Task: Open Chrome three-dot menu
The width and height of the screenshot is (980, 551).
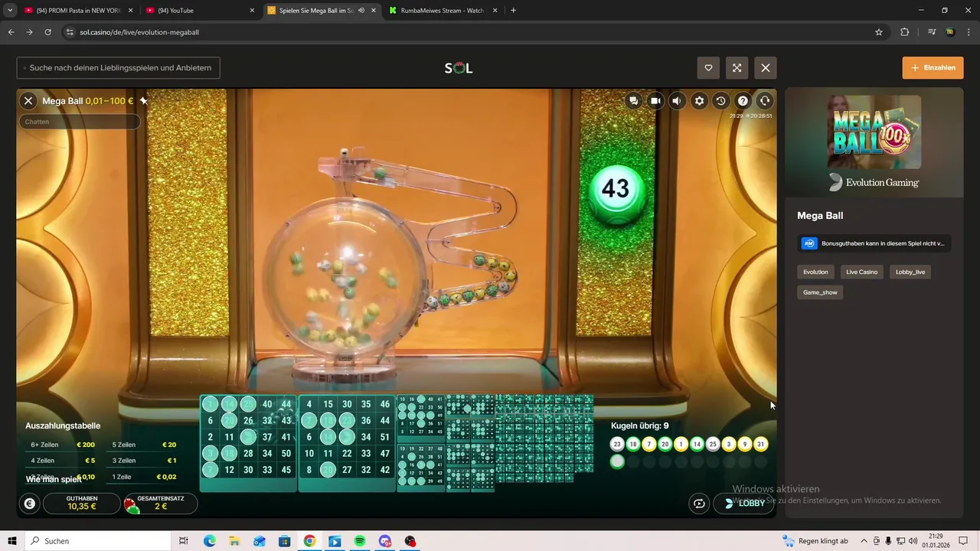Action: pos(968,32)
